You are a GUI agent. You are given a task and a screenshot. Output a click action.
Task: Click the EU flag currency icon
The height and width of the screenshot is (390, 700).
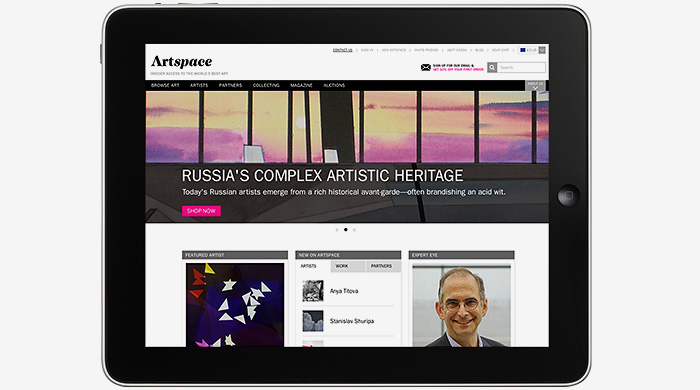click(522, 50)
